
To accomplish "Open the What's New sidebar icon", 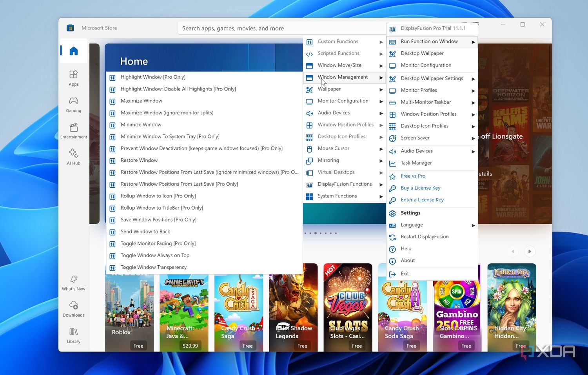I will 74,279.
